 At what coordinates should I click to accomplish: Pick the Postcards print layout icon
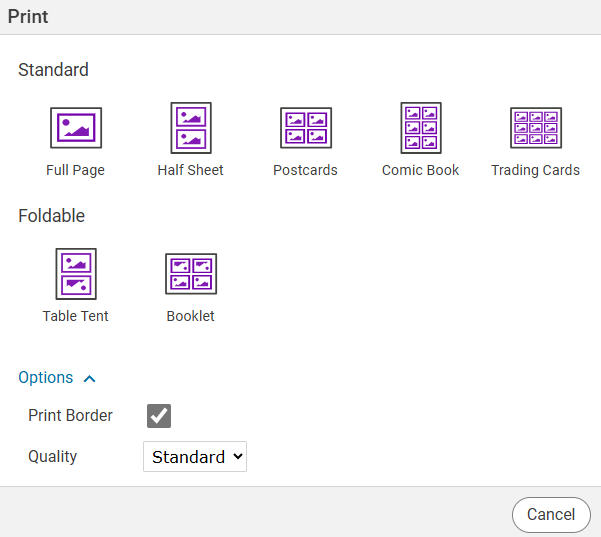305,128
